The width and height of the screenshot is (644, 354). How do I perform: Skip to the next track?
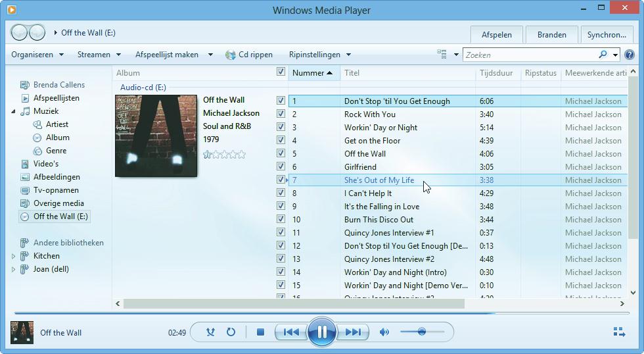click(x=353, y=332)
